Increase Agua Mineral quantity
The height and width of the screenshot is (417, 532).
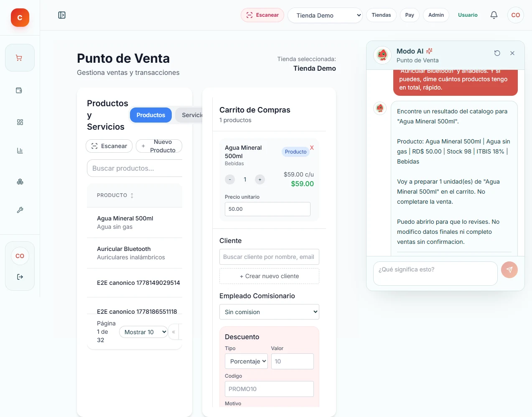pyautogui.click(x=260, y=179)
